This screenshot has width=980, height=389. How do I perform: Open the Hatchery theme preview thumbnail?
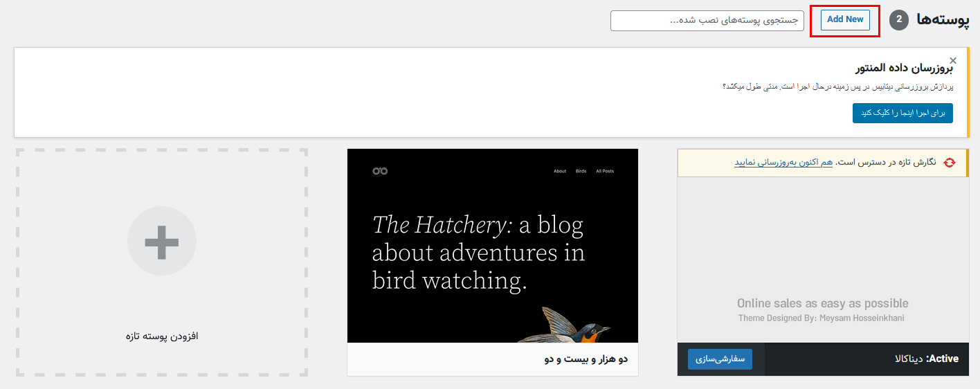tap(493, 246)
